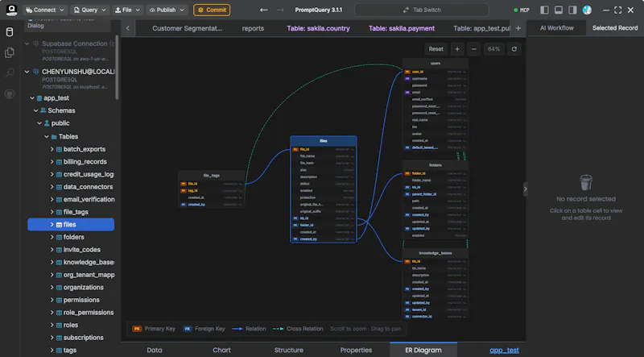Collapse the Tables folder
Image resolution: width=644 pixels, height=357 pixels.
[47, 136]
